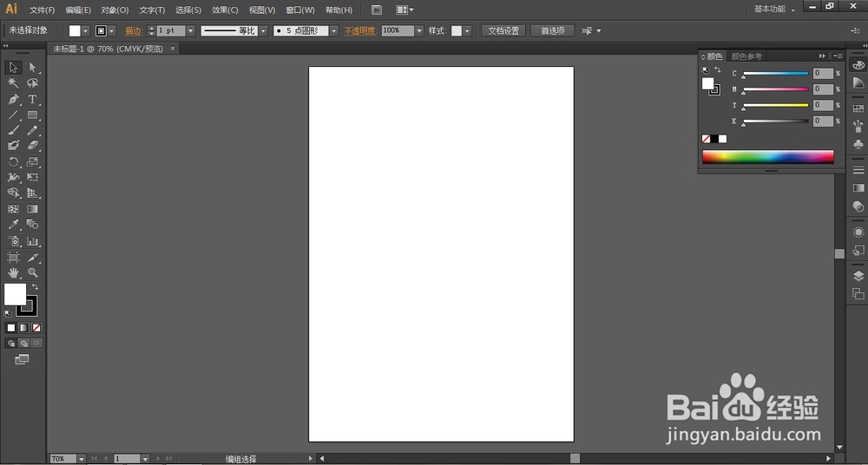Open the Layers panel icon in dock
The width and height of the screenshot is (868, 465).
coord(858,276)
